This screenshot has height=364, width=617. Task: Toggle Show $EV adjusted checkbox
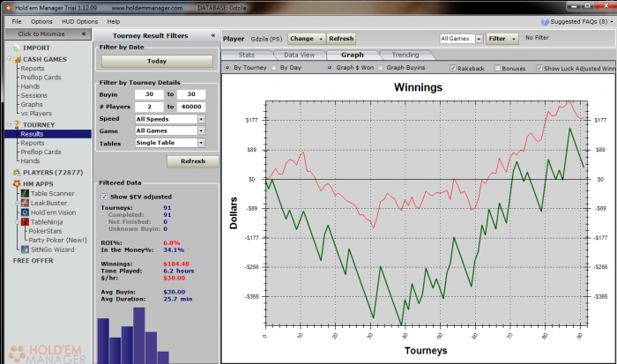coord(104,197)
